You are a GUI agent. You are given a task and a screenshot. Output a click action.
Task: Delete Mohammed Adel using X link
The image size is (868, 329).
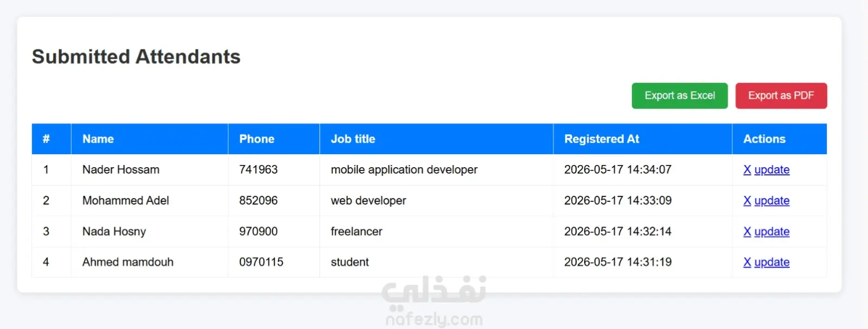747,201
